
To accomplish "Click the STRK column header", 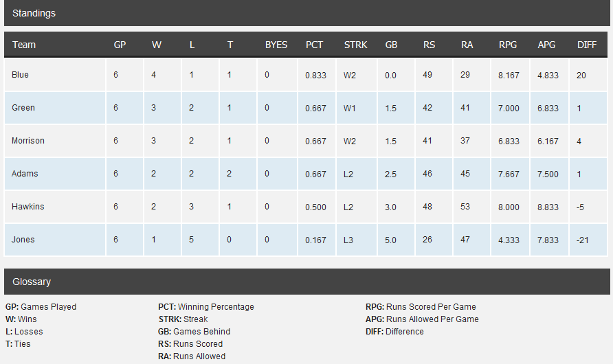I will point(355,45).
